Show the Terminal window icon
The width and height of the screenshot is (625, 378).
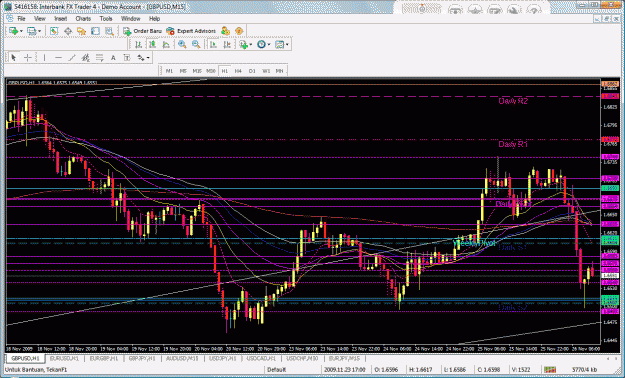[95, 31]
